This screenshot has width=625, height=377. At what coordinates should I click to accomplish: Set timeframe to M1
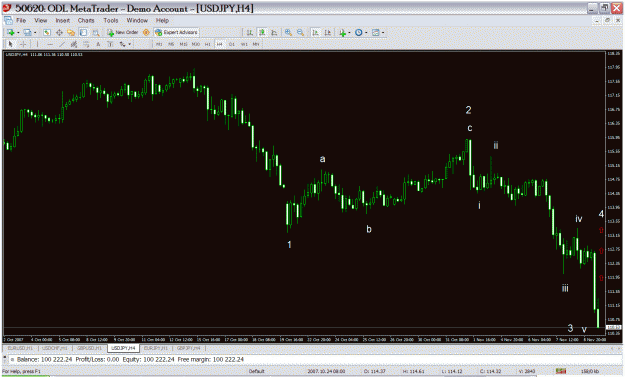[x=159, y=44]
